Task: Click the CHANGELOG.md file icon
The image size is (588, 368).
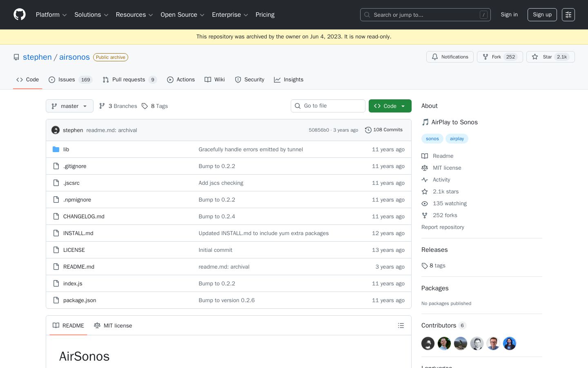Action: 56,216
